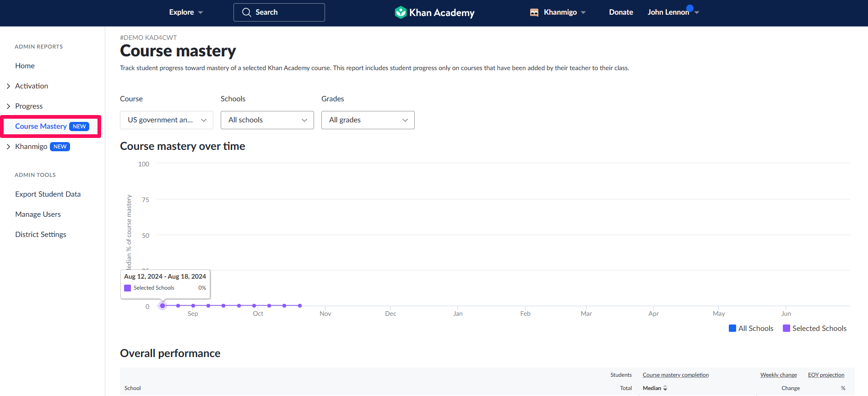Open the Course dropdown showing US government
The height and width of the screenshot is (396, 868).
167,120
